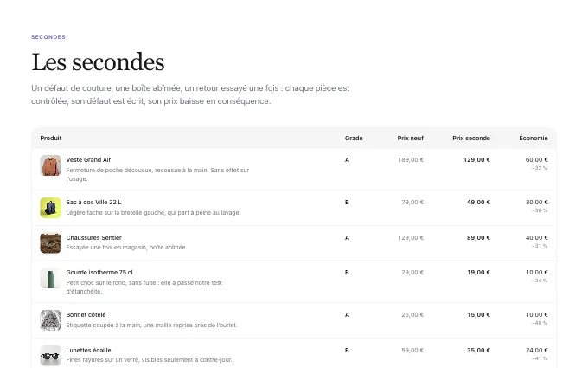Viewport: 588px width, 368px height.
Task: Click the Bonnet côtelé knit thumbnail
Action: coord(51,320)
